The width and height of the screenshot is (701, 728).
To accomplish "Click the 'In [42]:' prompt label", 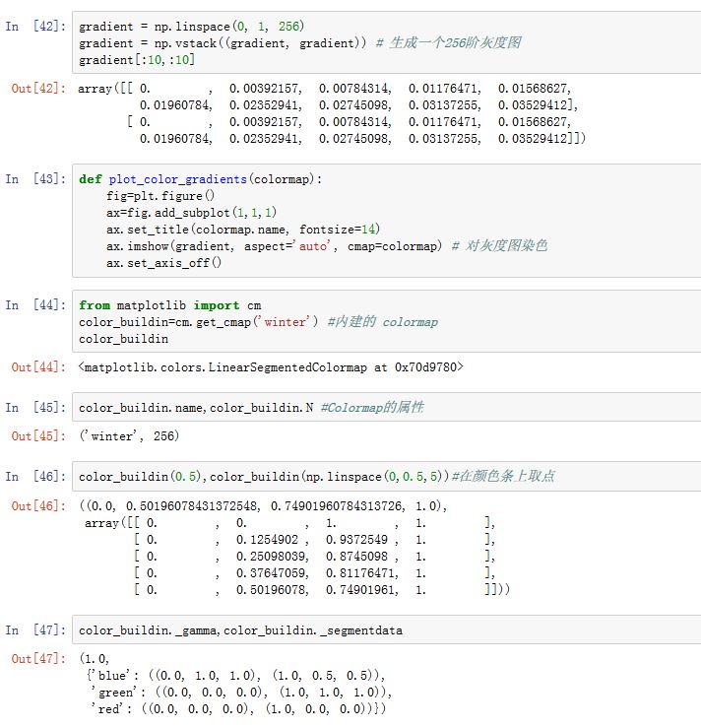I will (35, 27).
